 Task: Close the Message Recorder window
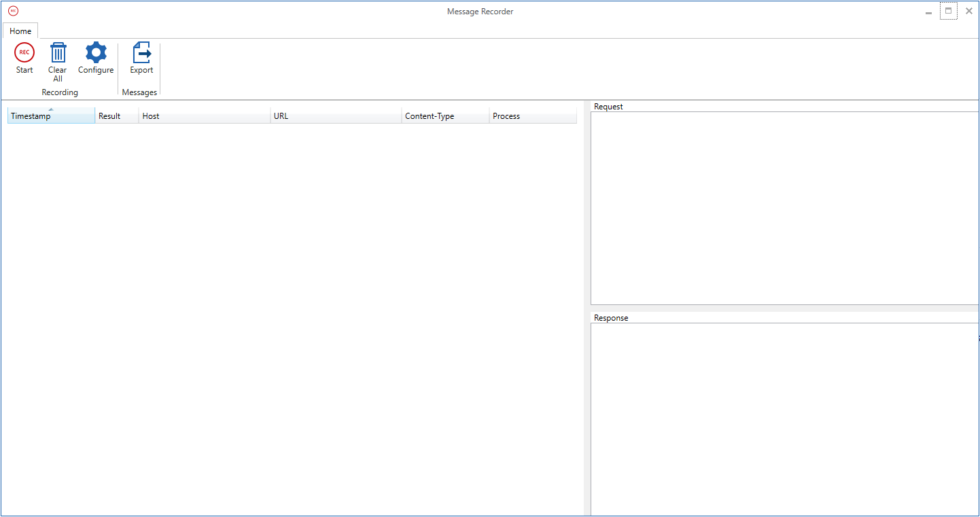pos(969,11)
